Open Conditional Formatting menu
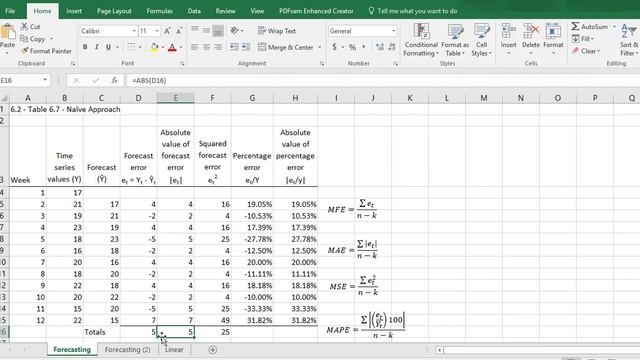Viewport: 640px width, 360px height. (x=421, y=40)
